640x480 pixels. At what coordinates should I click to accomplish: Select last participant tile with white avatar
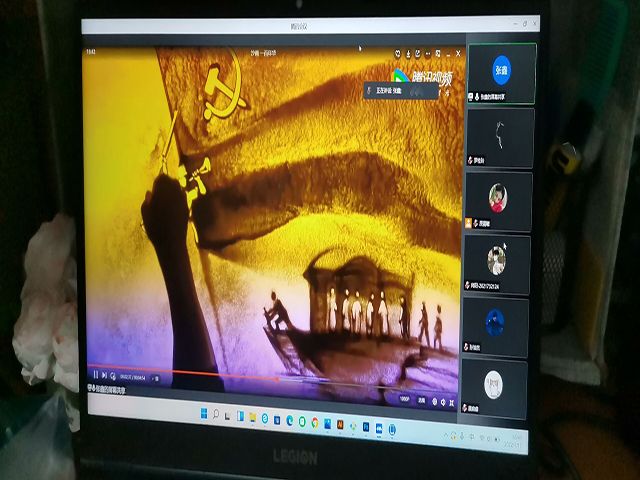coord(493,389)
